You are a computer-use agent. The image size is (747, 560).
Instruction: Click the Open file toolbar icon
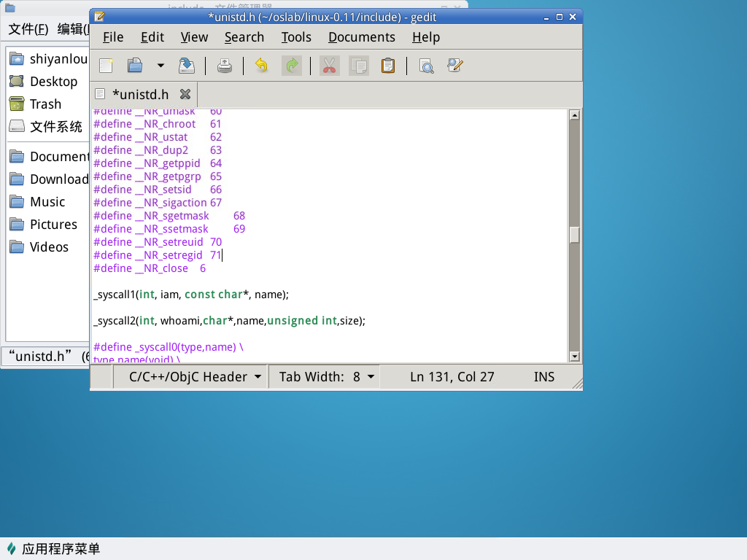pyautogui.click(x=135, y=66)
